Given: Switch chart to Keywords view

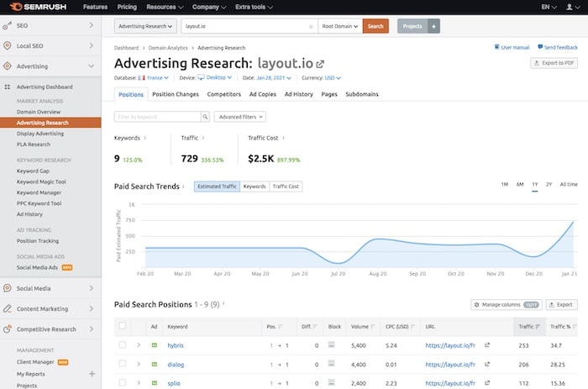Looking at the screenshot, I should click(255, 187).
